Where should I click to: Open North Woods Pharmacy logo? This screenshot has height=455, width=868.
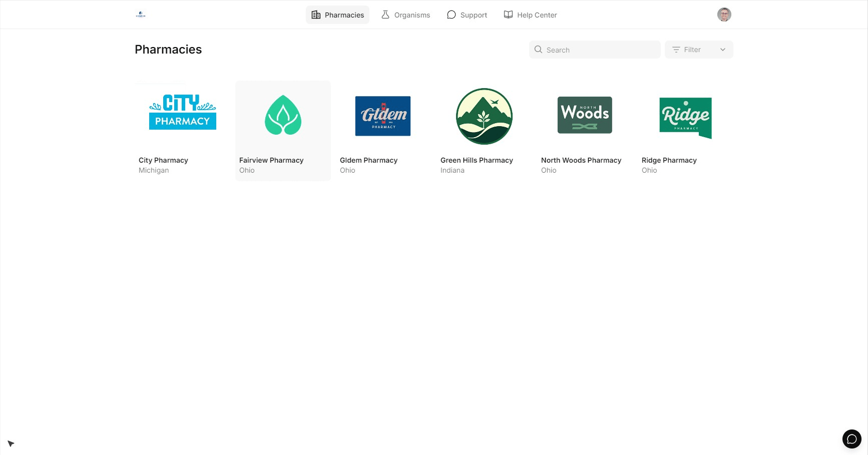585,115
